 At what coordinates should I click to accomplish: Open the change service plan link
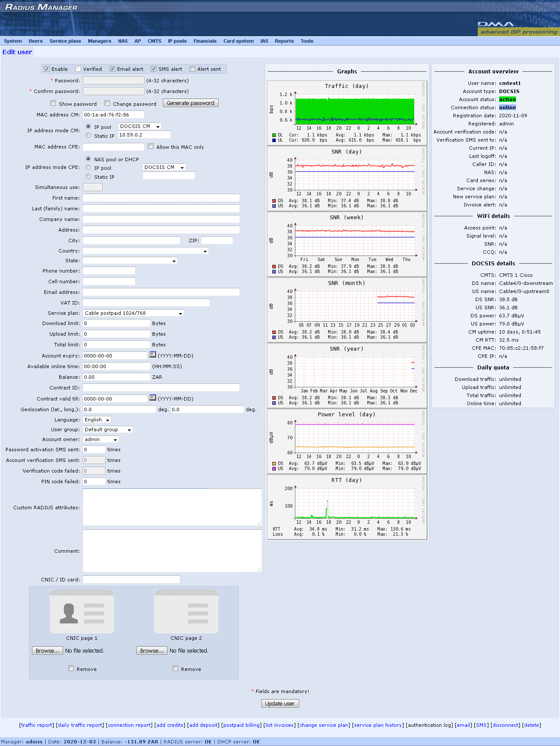click(x=324, y=725)
